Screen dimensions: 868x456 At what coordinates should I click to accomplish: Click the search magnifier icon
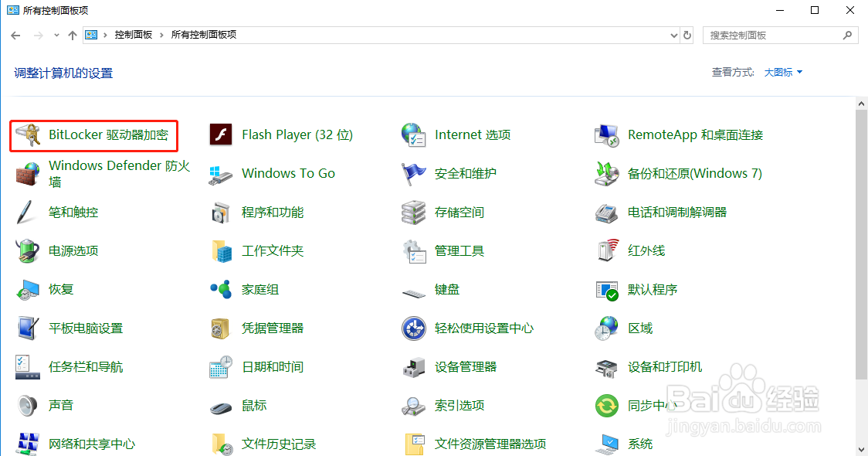tap(847, 36)
